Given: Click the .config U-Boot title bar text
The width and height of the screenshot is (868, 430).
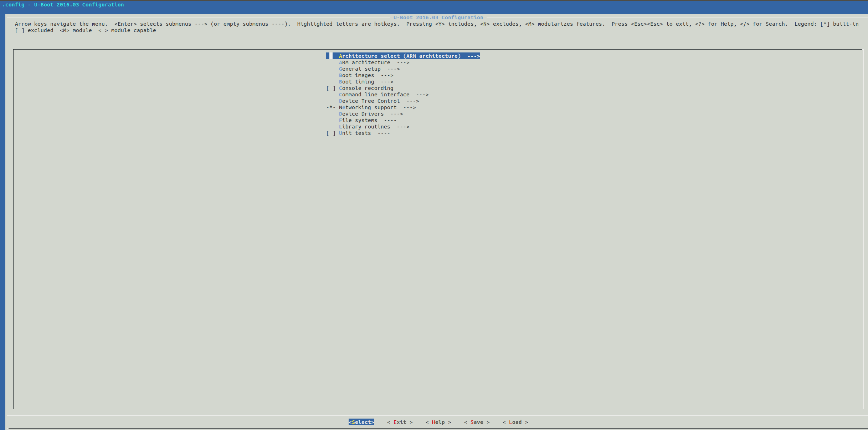Looking at the screenshot, I should 63,5.
